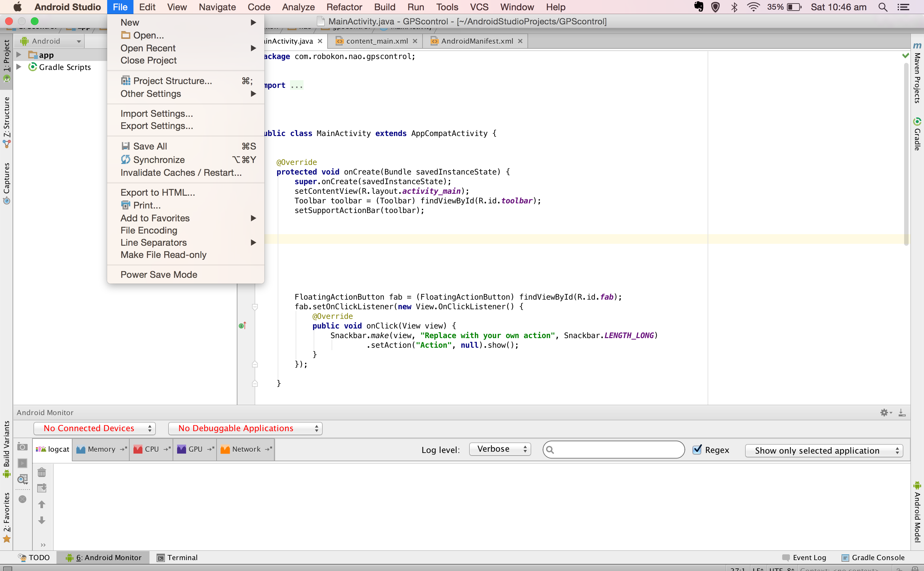
Task: Expand the Open Recent submenu
Action: [x=186, y=48]
